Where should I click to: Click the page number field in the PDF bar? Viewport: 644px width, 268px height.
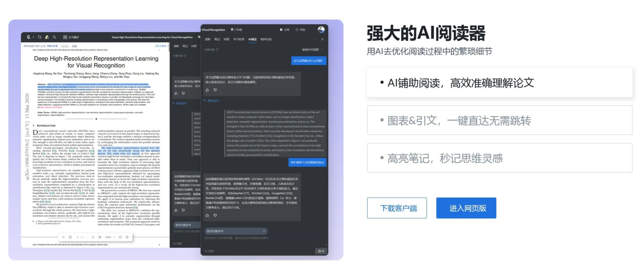pyautogui.click(x=78, y=237)
